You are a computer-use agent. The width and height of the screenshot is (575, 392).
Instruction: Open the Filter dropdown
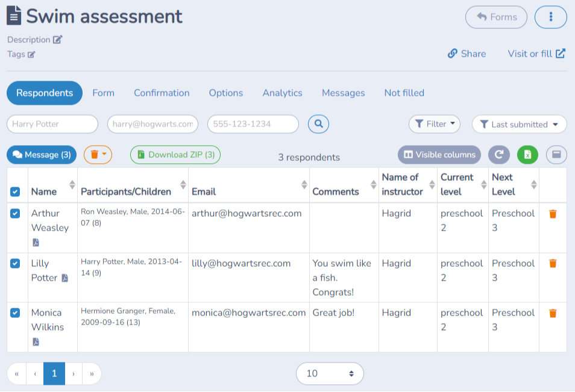tap(434, 124)
